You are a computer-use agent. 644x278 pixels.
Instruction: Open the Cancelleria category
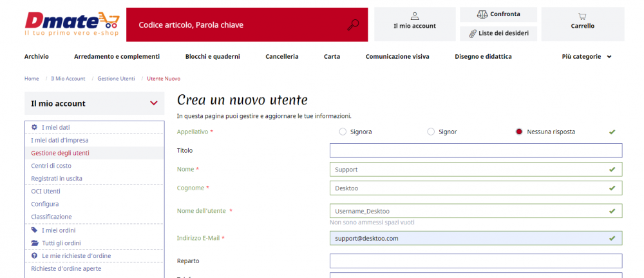click(x=282, y=57)
